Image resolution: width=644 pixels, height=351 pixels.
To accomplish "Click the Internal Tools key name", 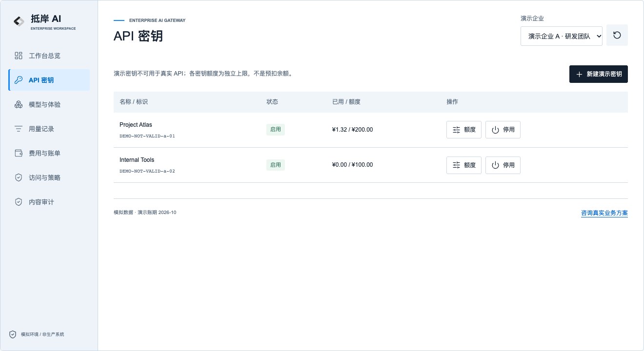I will pos(137,160).
